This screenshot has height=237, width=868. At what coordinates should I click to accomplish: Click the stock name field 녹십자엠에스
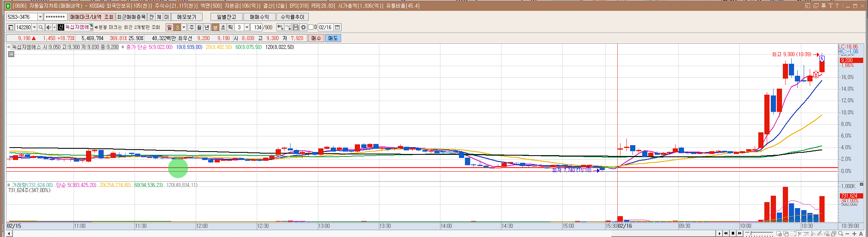(x=75, y=27)
